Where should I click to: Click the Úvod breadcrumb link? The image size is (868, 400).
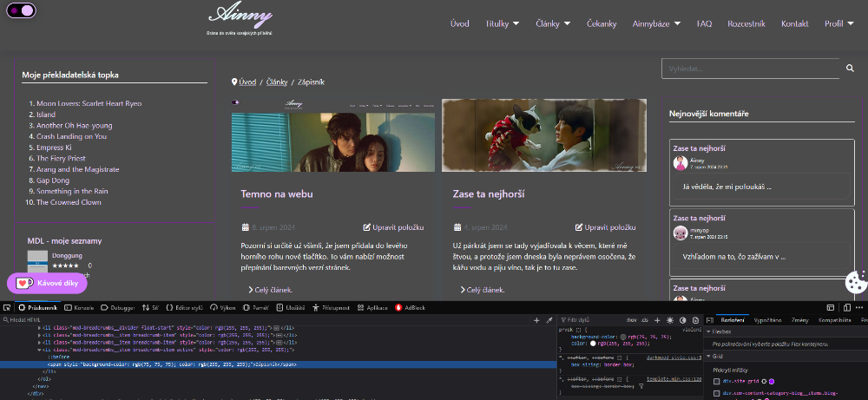pos(247,82)
